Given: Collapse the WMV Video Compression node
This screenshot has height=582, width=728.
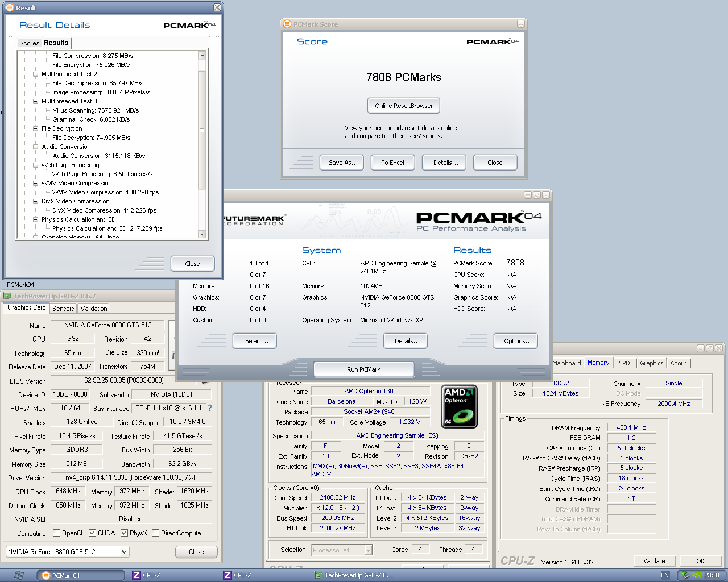Looking at the screenshot, I should pos(35,183).
